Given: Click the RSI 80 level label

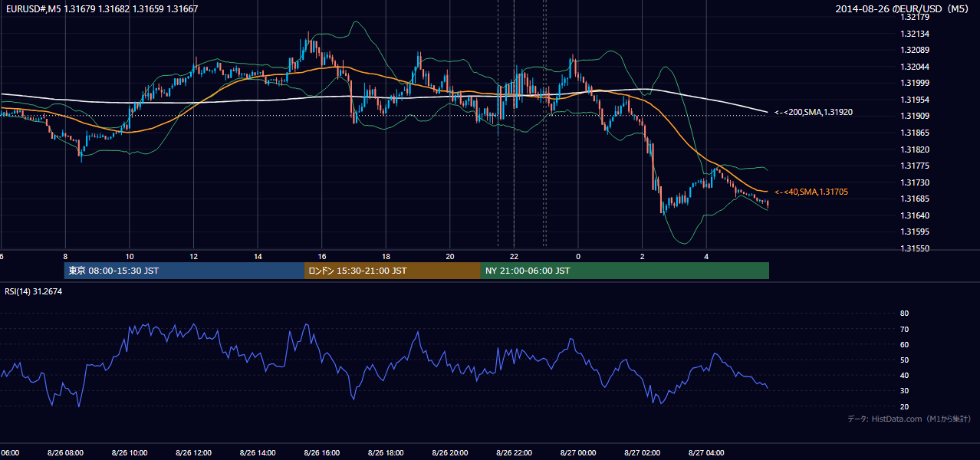Looking at the screenshot, I should click(x=904, y=314).
